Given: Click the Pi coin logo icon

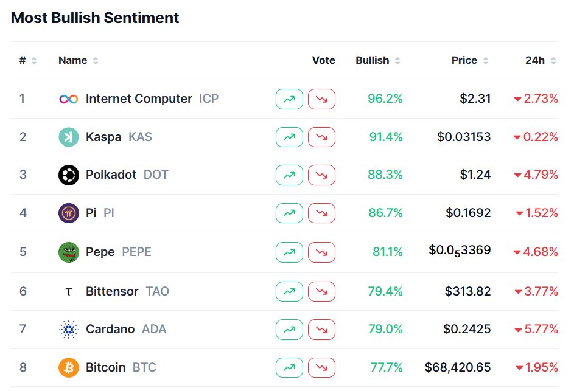Looking at the screenshot, I should pyautogui.click(x=69, y=213).
